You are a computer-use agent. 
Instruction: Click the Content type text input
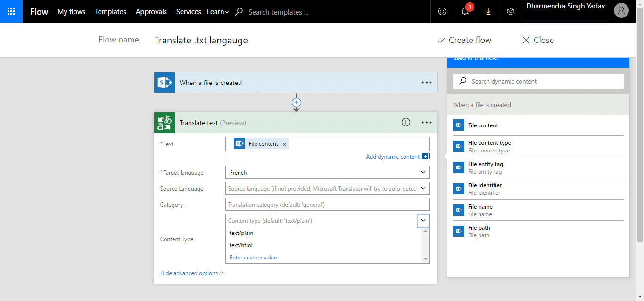point(322,221)
